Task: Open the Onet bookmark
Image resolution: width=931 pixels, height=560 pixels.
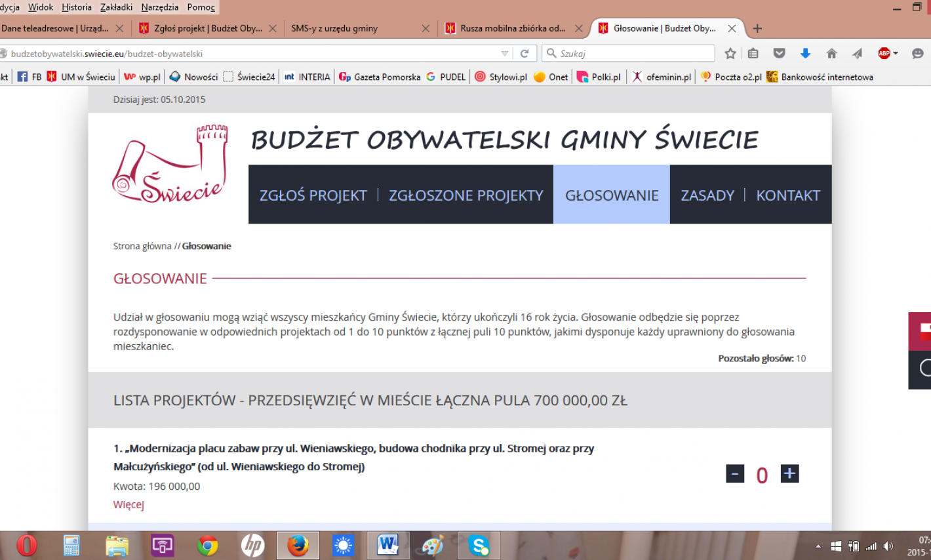Action: (x=551, y=77)
